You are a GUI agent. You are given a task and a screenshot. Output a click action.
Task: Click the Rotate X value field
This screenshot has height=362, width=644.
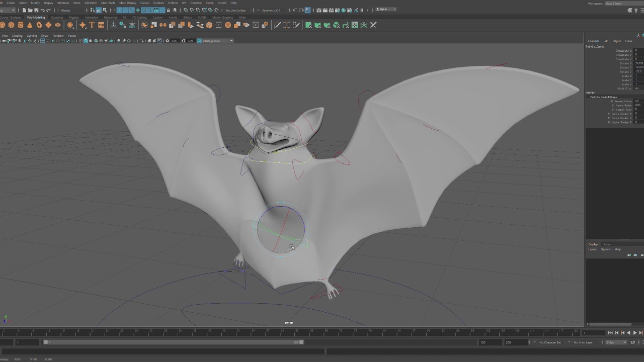pos(639,63)
